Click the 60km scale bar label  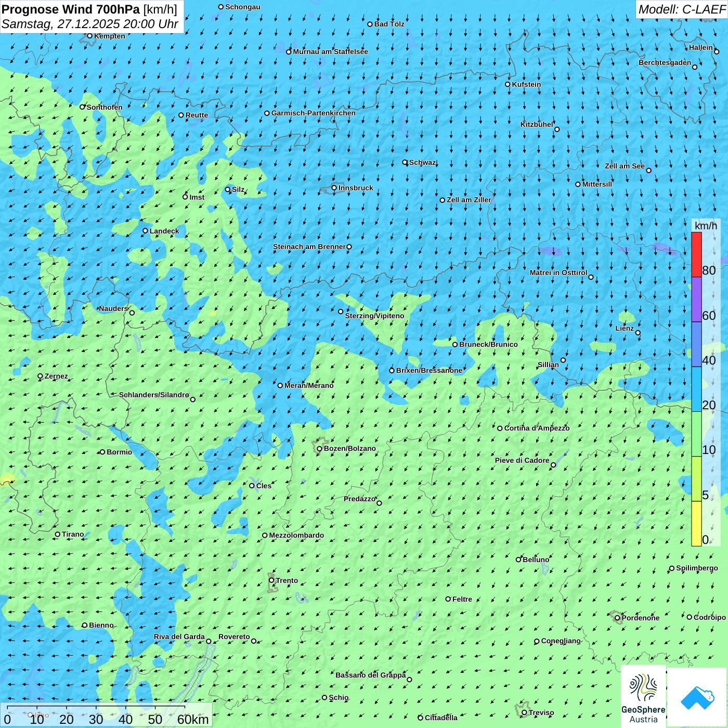click(x=193, y=720)
